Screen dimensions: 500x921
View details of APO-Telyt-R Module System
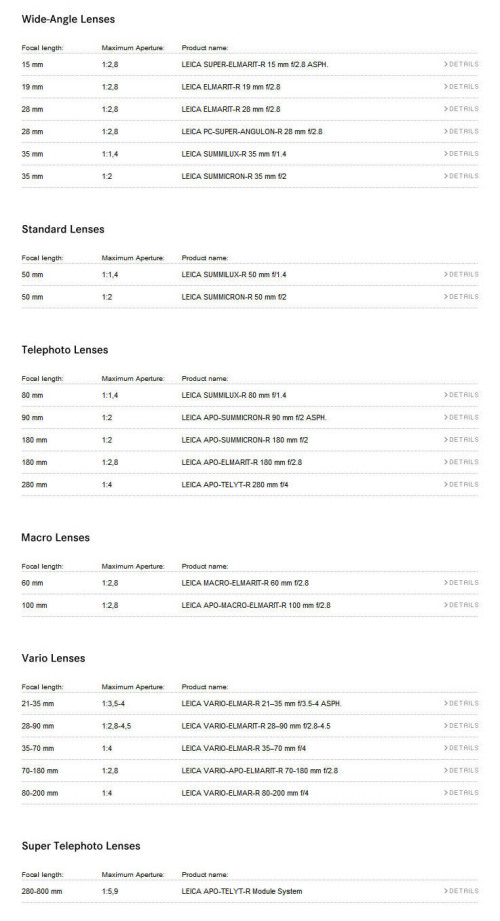click(x=461, y=891)
